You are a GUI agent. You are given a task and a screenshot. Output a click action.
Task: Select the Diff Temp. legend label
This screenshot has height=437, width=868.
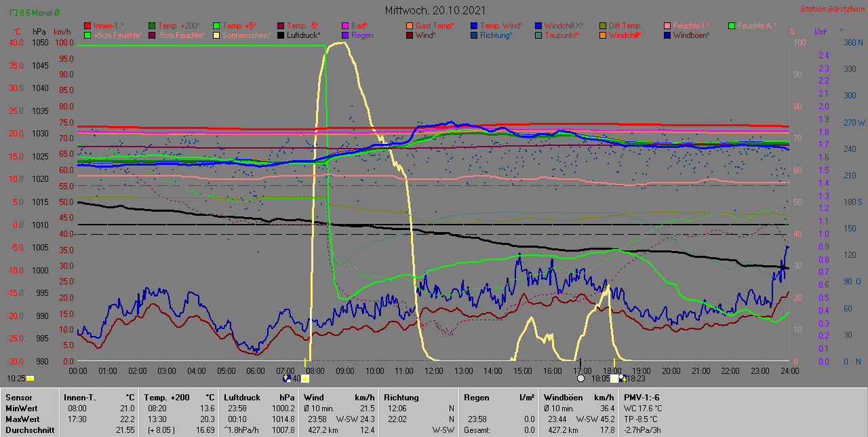(x=625, y=26)
